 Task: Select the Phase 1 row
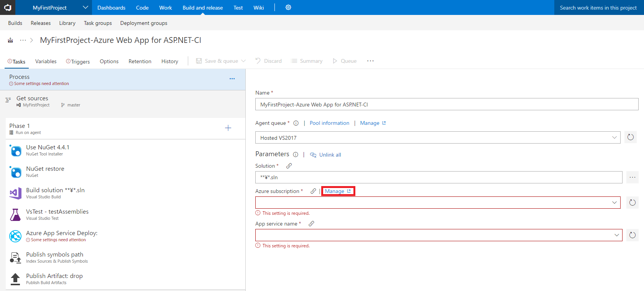click(125, 129)
